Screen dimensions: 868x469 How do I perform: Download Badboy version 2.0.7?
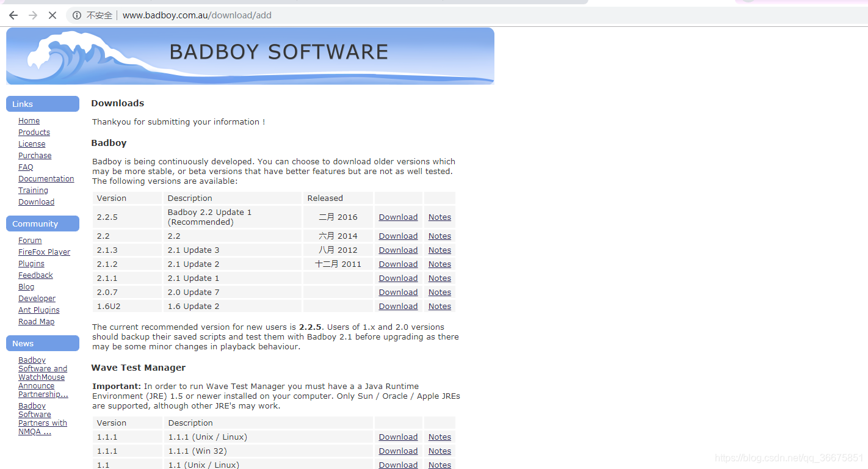point(398,293)
